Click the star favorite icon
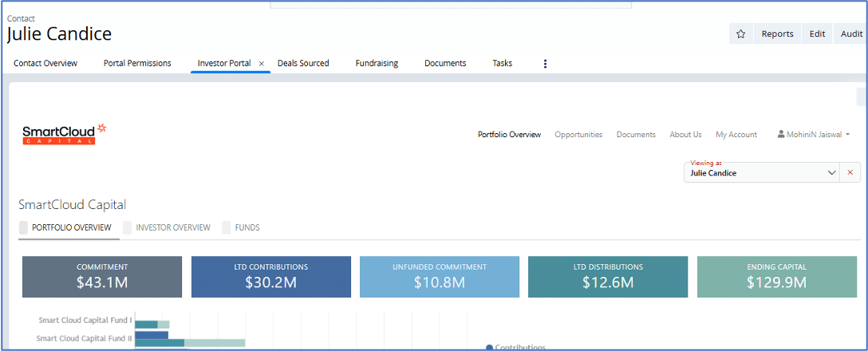Image resolution: width=868 pixels, height=351 pixels. point(740,34)
